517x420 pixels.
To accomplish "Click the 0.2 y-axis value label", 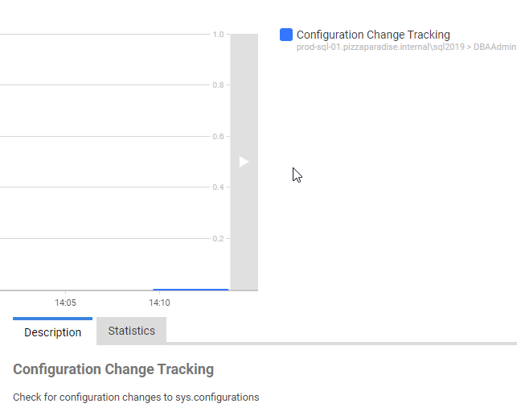I will click(218, 239).
